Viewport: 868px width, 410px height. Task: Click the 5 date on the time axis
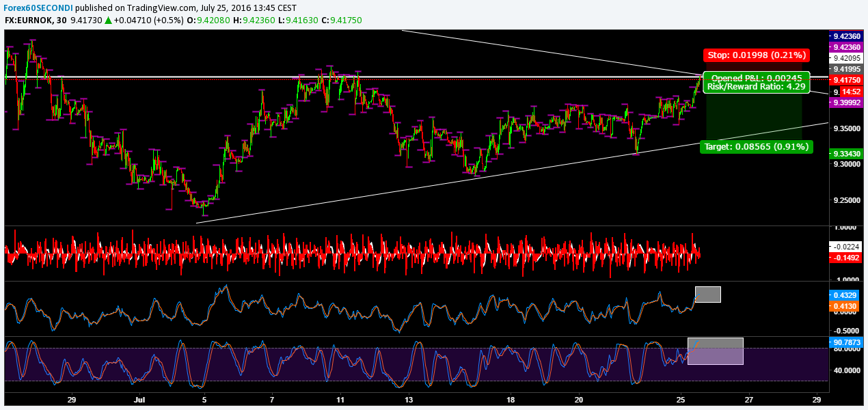[x=204, y=399]
